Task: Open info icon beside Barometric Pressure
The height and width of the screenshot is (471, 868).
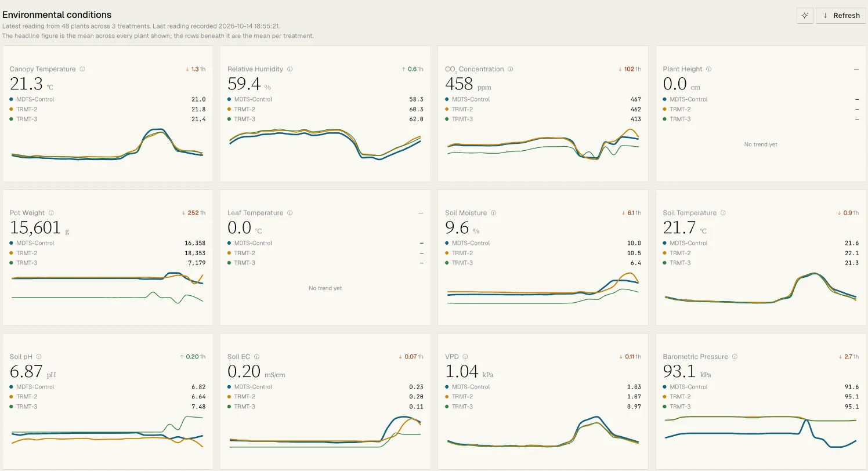Action: (x=735, y=357)
